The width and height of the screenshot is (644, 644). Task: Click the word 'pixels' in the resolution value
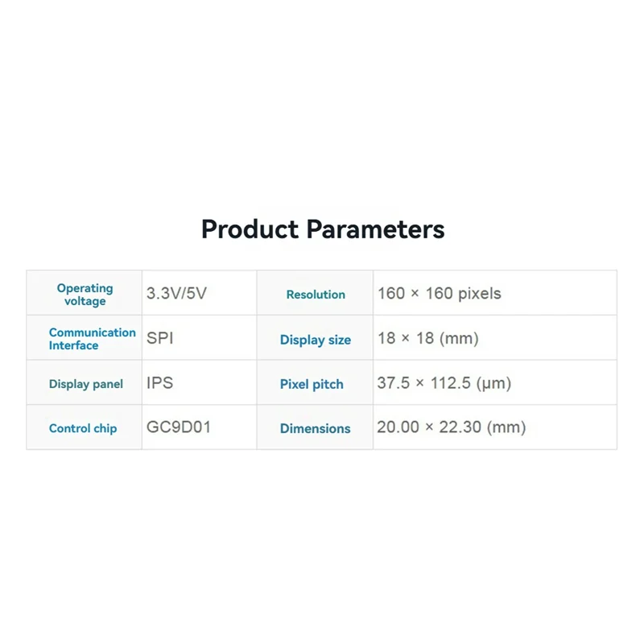[479, 294]
